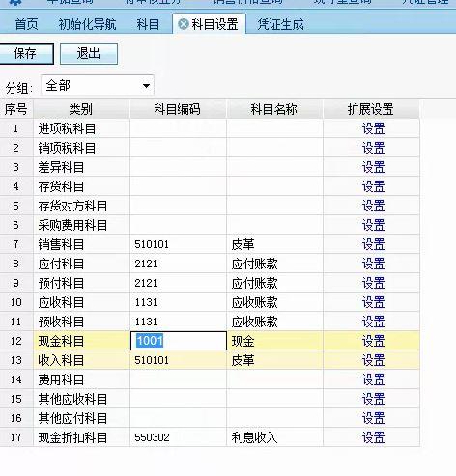
Task: Click the 科目名称 column header
Action: 274,109
